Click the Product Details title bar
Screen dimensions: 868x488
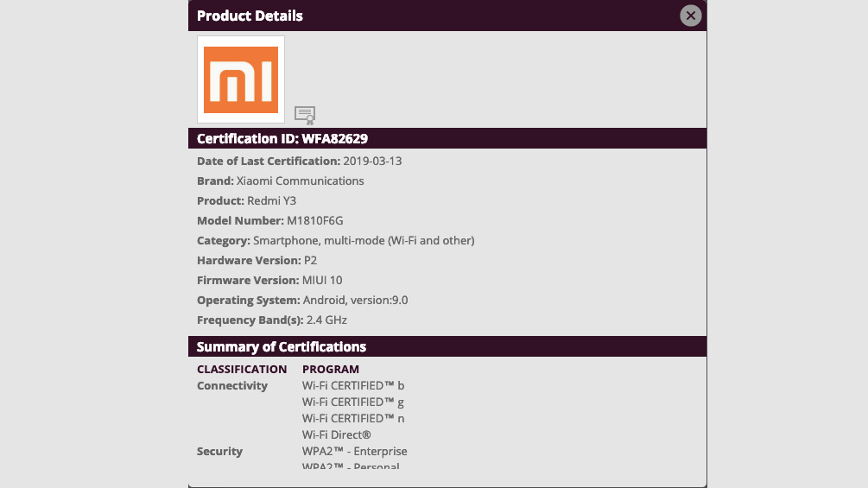coord(447,16)
